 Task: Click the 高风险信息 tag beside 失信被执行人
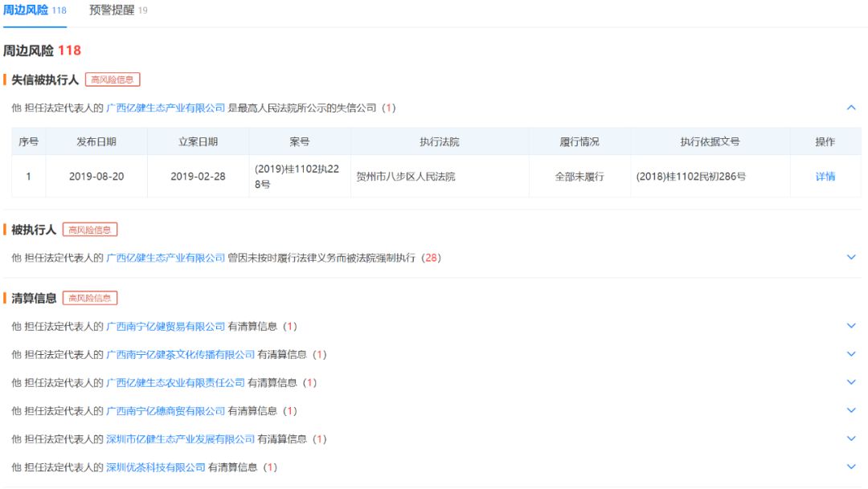point(113,79)
